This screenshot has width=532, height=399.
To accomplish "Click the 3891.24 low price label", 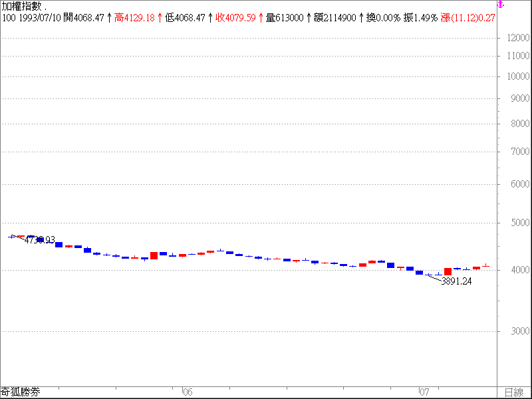I will click(x=456, y=281).
